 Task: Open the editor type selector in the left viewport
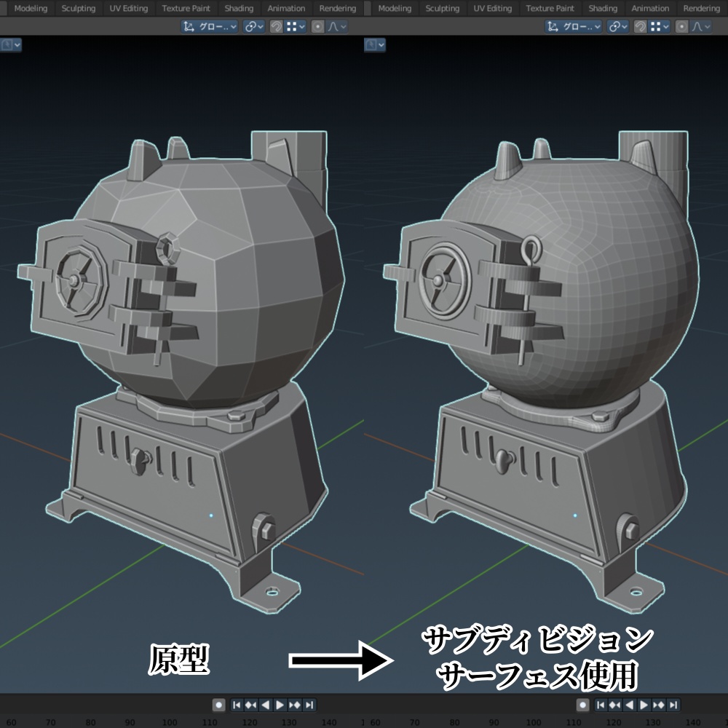click(x=7, y=46)
